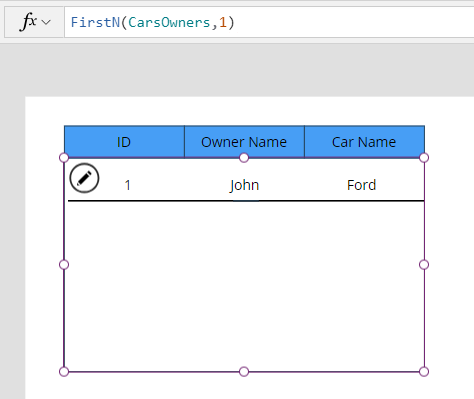Viewport: 474px width, 399px height.
Task: Click the bottom-center gallery resize handle
Action: tap(244, 371)
